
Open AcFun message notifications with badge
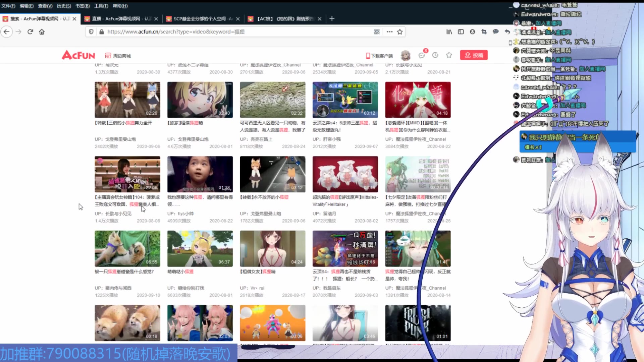click(422, 55)
